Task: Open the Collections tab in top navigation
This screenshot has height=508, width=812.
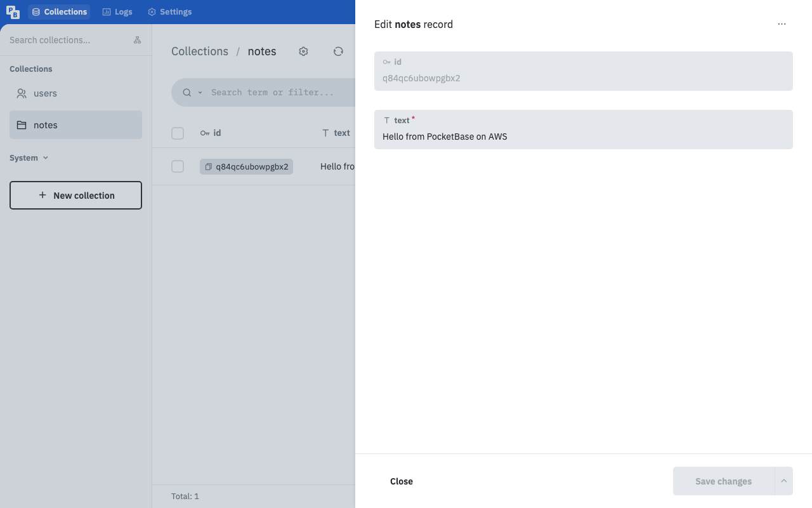Action: 59,12
